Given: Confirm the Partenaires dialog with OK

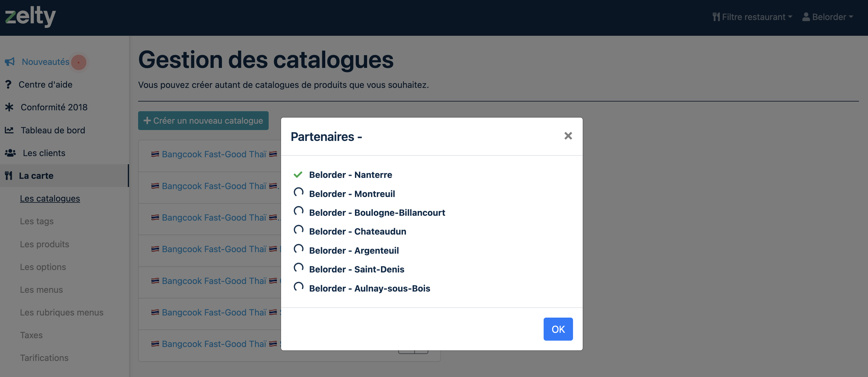Looking at the screenshot, I should click(558, 329).
